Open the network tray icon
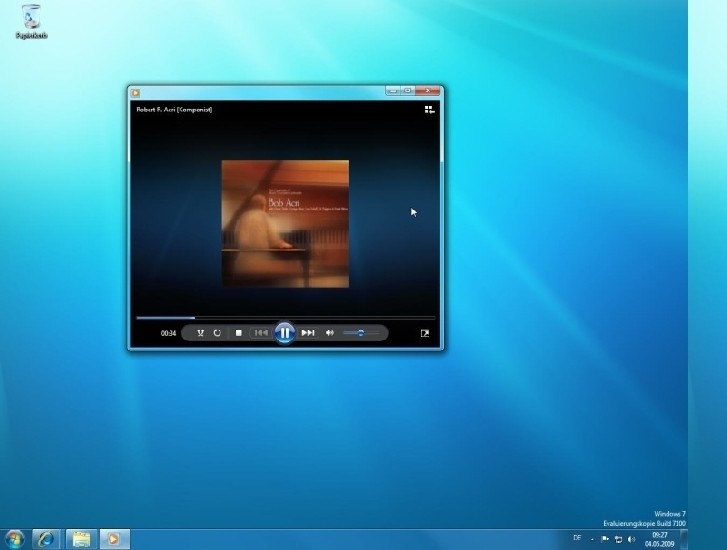727x550 pixels. coord(619,539)
